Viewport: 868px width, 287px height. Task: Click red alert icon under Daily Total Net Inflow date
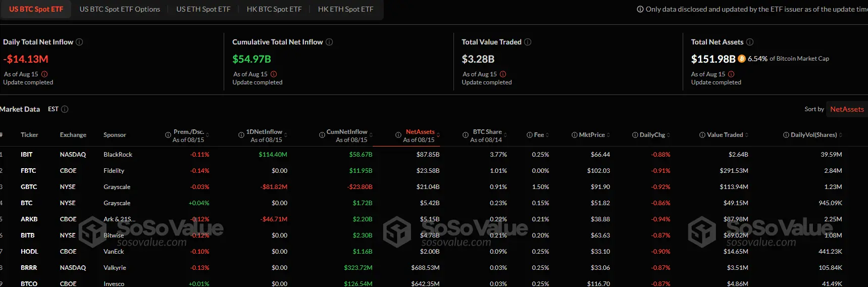click(44, 74)
